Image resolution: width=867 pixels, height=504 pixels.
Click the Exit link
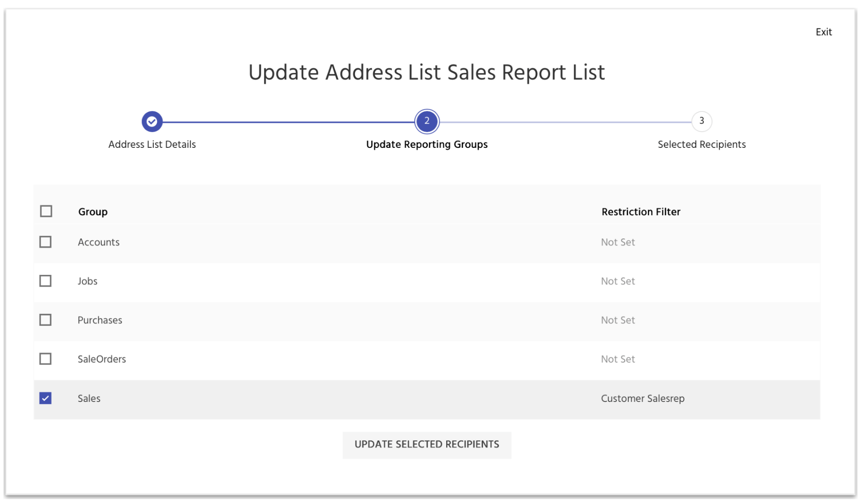[823, 32]
